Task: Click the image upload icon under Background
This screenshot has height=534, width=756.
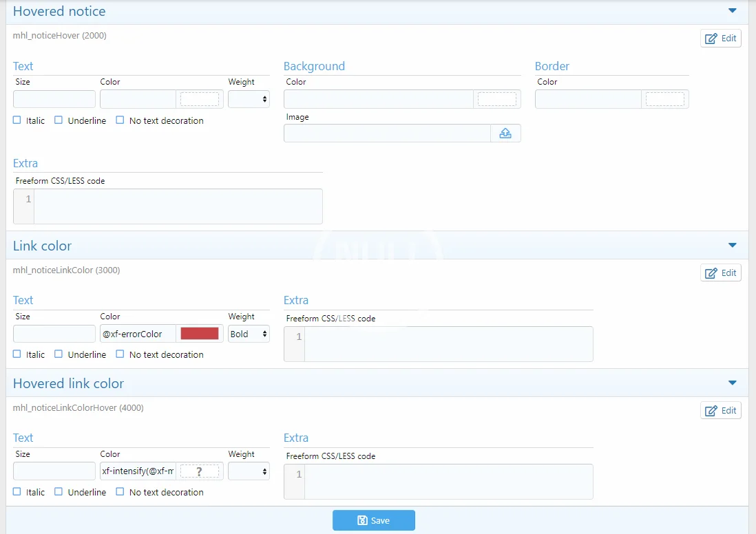Action: click(x=505, y=133)
